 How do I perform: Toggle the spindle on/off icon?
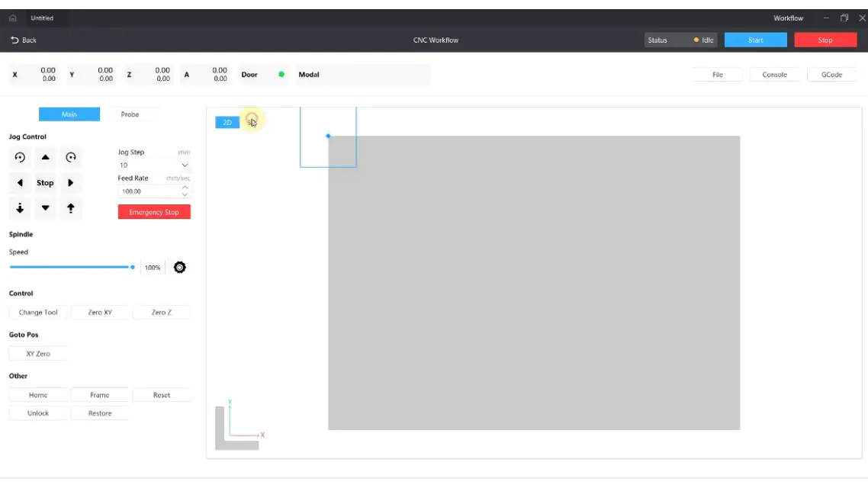tap(180, 268)
